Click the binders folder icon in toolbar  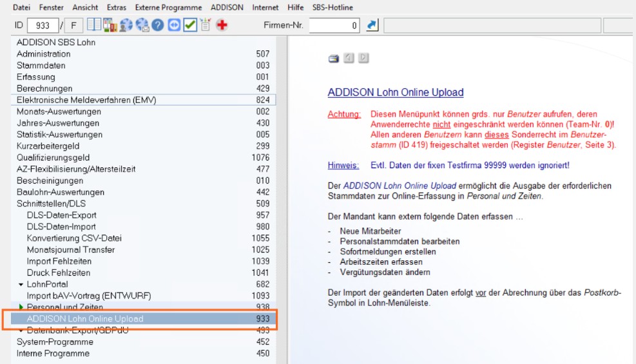110,25
